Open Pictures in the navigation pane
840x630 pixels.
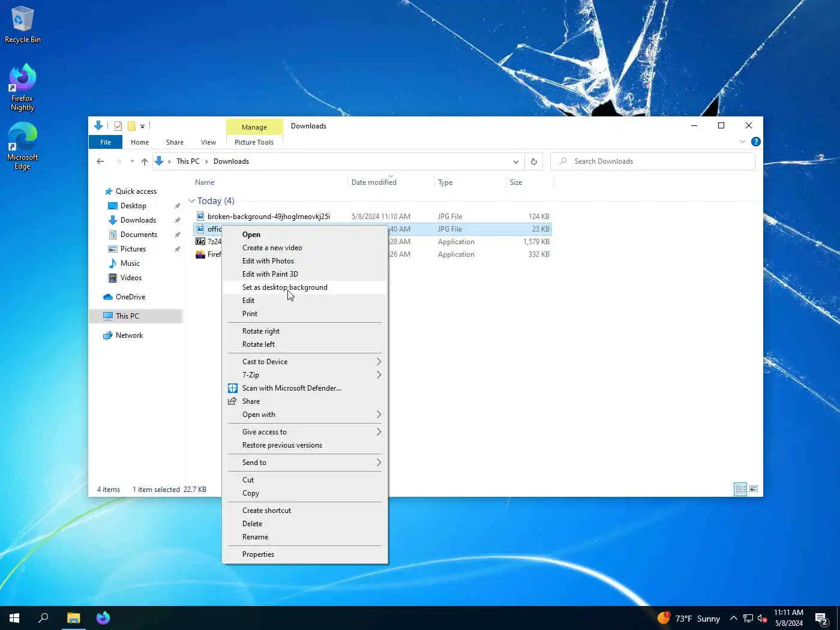click(x=133, y=249)
